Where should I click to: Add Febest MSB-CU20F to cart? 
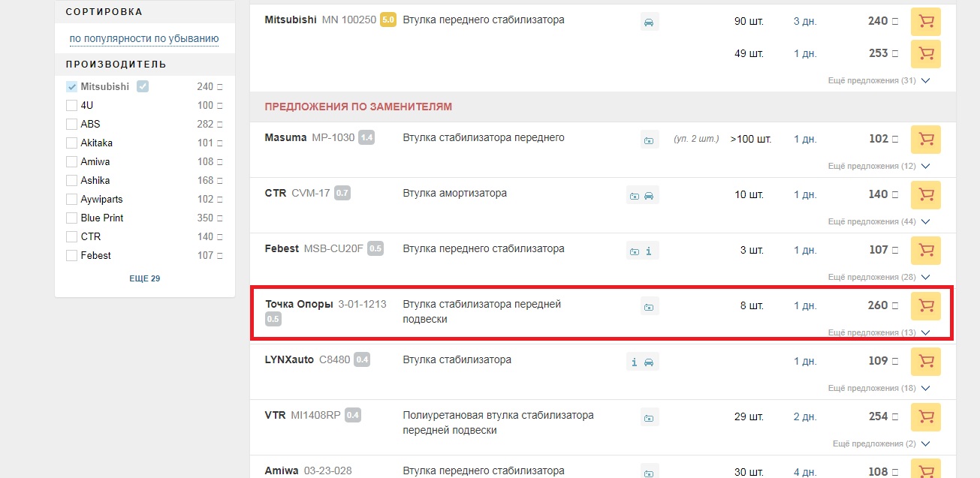[x=925, y=251]
